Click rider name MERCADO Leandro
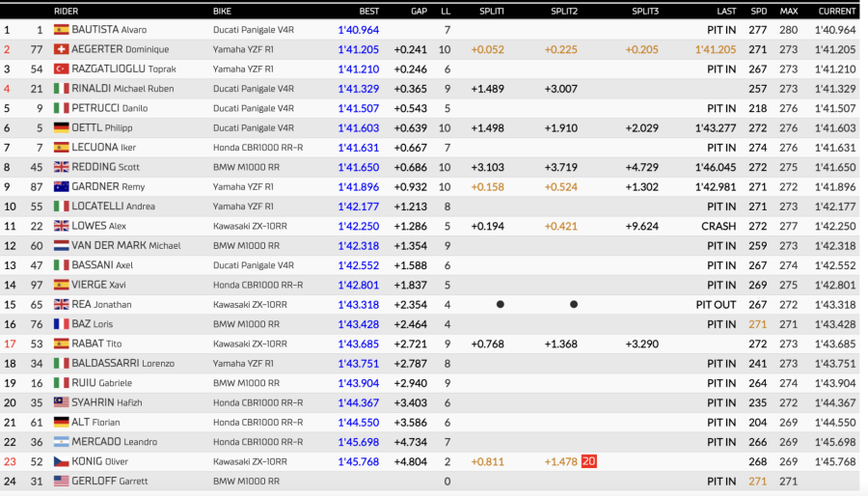Image resolution: width=868 pixels, height=496 pixels. [115, 442]
